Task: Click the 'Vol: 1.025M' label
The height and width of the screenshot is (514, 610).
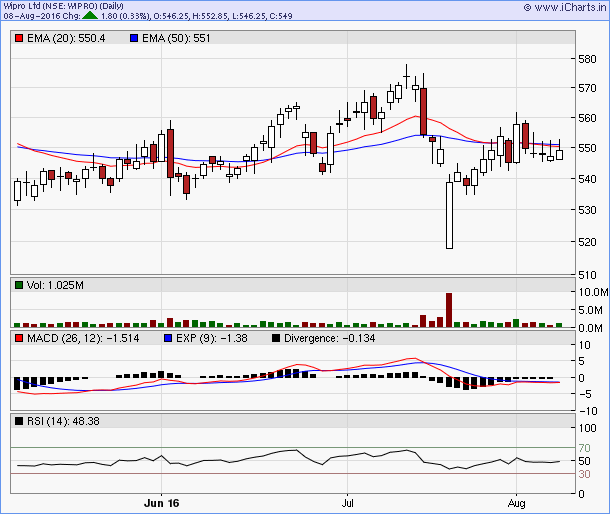Action: coord(55,285)
